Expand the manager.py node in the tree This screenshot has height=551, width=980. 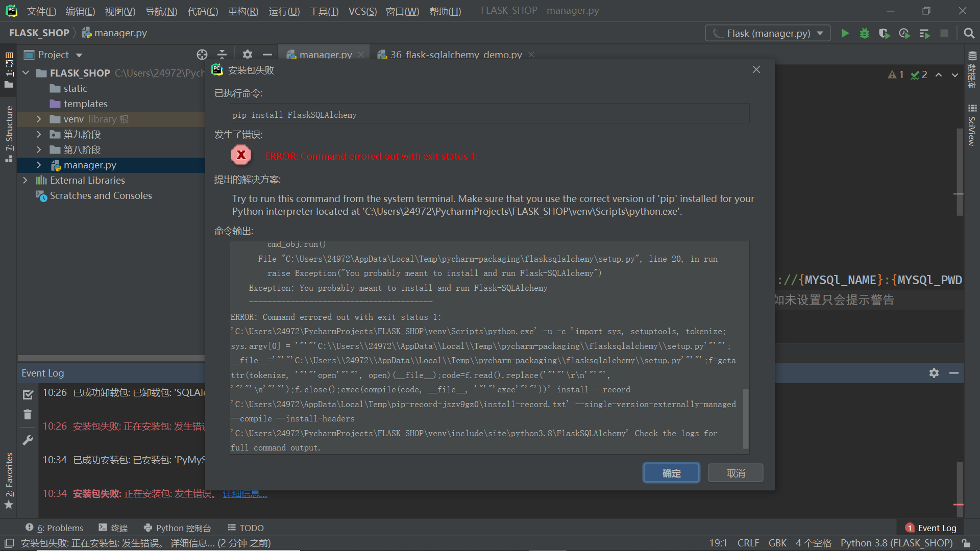click(x=39, y=165)
